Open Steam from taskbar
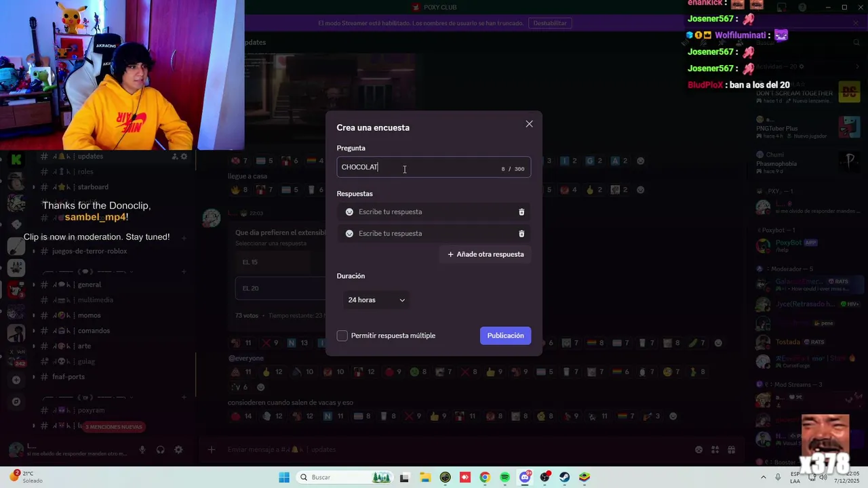The height and width of the screenshot is (488, 868). pyautogui.click(x=564, y=477)
